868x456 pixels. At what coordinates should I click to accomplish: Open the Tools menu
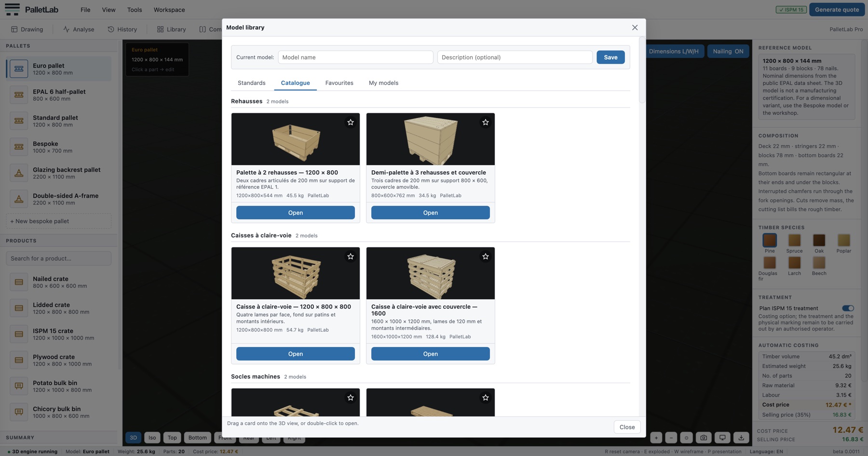point(135,10)
